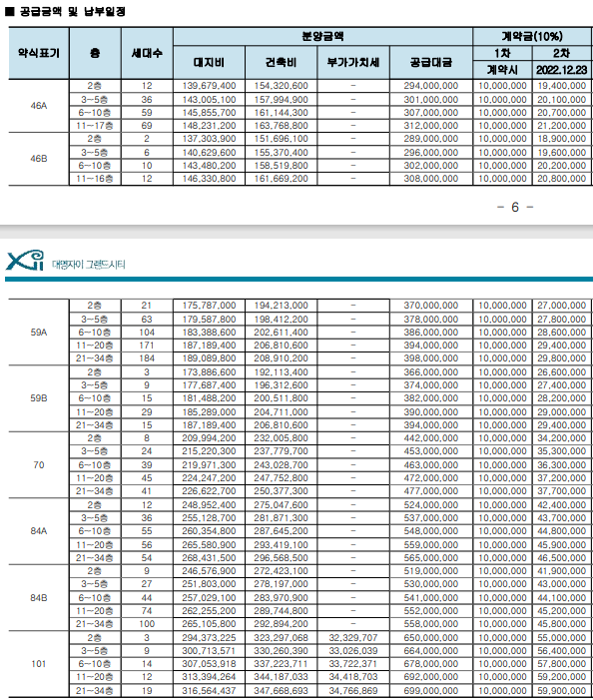Click the 공급대금 column header
The image size is (593, 700).
431,63
